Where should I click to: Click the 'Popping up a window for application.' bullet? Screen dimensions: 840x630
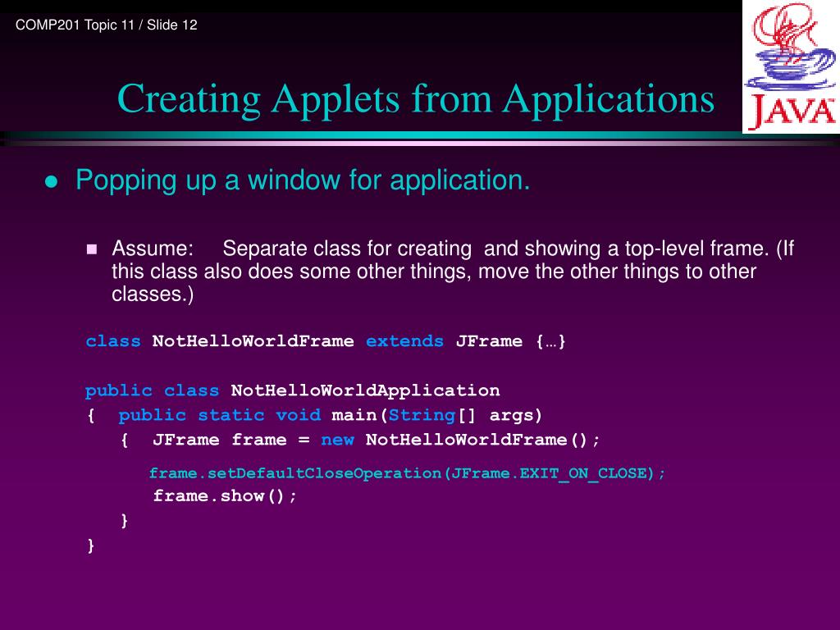tap(303, 180)
